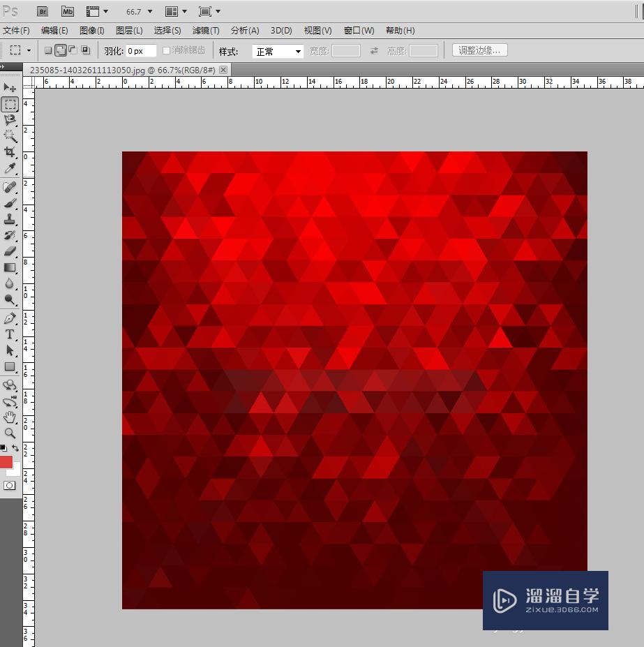Open the 选择(S) menu
Image resolution: width=644 pixels, height=647 pixels.
pos(167,31)
